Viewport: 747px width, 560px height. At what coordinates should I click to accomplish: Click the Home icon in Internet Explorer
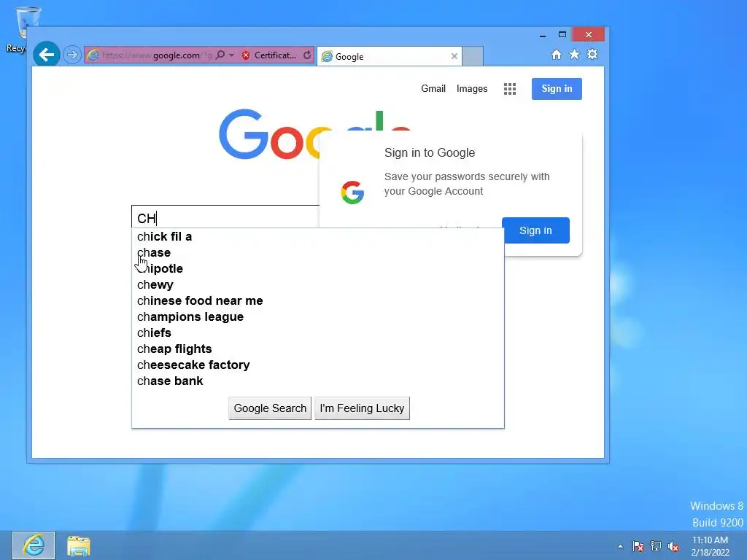[x=557, y=54]
